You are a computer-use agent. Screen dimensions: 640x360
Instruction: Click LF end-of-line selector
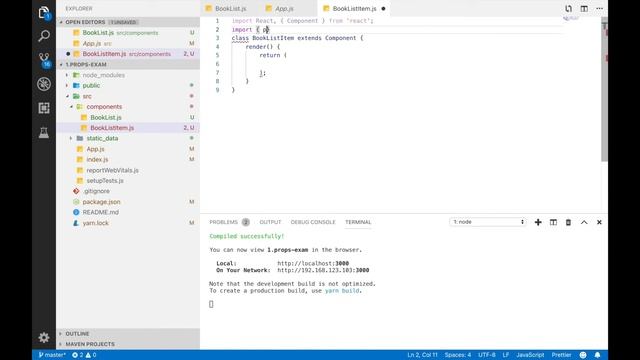coord(506,355)
